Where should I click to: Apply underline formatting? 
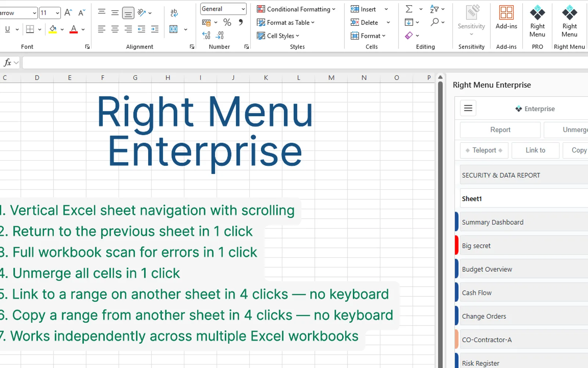pyautogui.click(x=7, y=29)
